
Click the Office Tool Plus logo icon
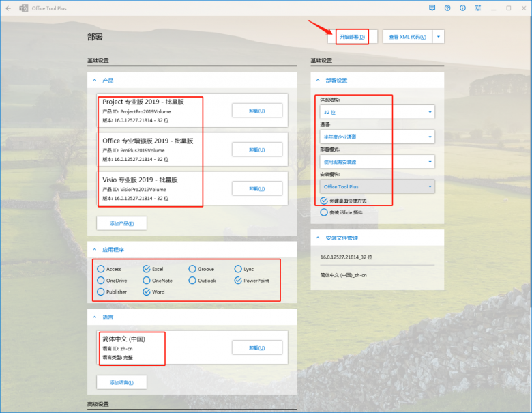24,8
